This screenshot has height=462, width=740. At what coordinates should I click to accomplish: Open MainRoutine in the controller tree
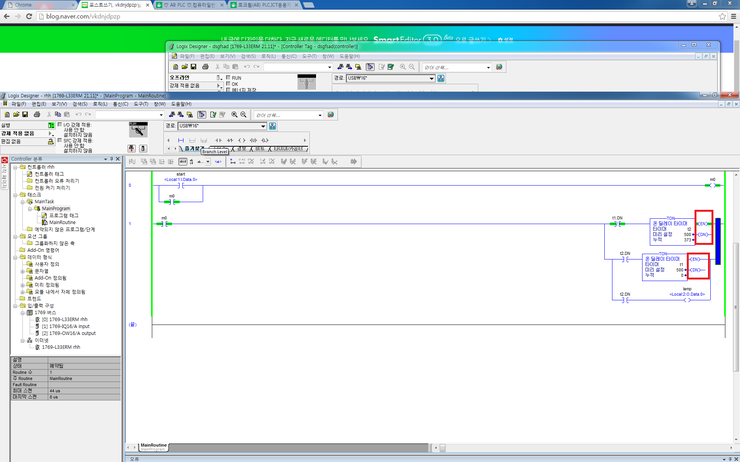pos(62,222)
